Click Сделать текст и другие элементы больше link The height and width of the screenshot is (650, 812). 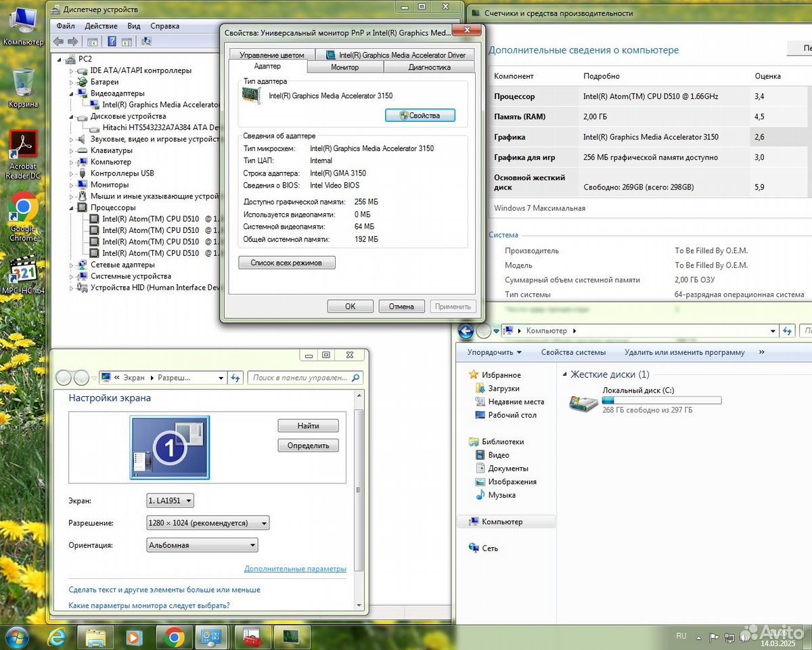[x=164, y=590]
